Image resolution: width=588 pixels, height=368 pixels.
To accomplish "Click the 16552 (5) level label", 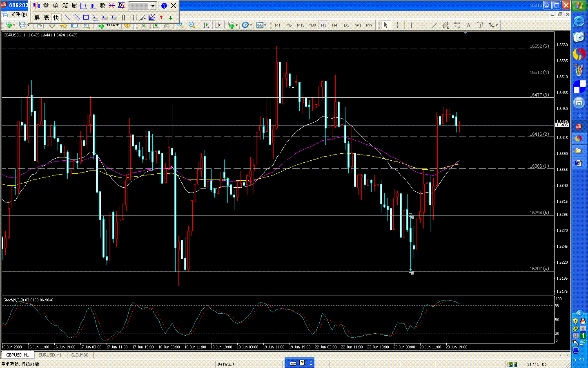I will 539,46.
